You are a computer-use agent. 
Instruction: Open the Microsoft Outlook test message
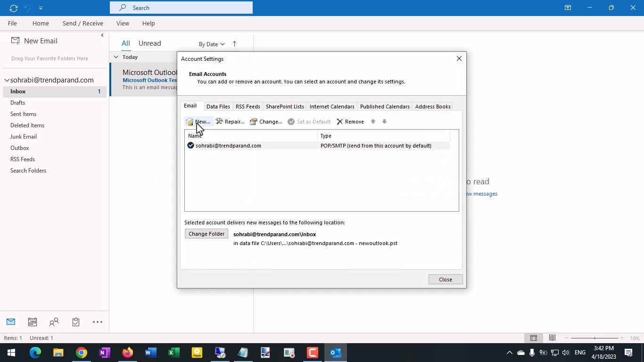coord(144,80)
